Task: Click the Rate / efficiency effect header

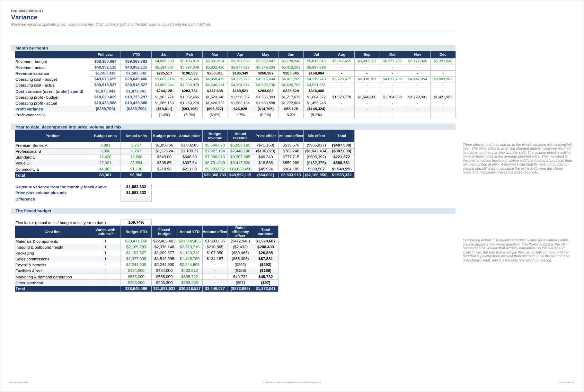Action: 240,232
